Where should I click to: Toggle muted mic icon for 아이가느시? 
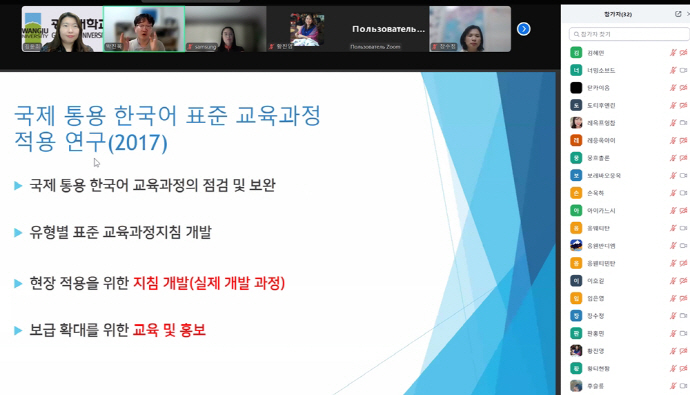coord(673,211)
